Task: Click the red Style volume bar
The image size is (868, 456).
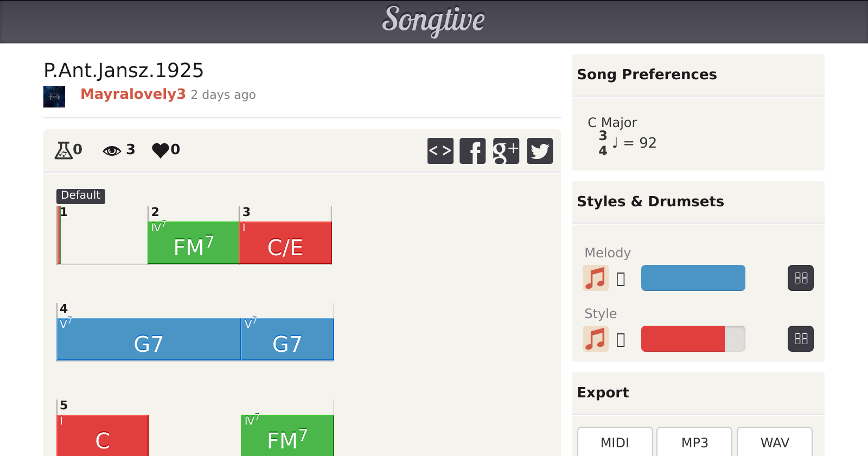Action: pos(682,339)
